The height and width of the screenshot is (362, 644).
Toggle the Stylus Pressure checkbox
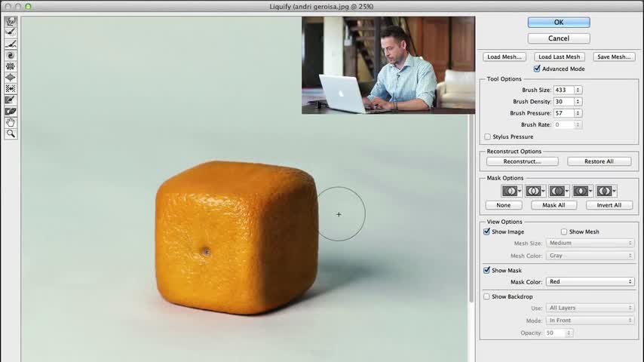coord(487,137)
